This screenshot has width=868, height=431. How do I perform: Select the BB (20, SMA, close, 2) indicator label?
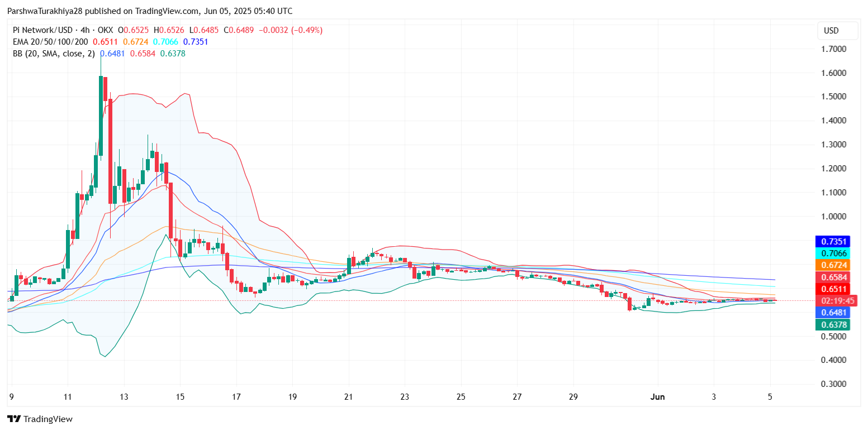click(54, 54)
